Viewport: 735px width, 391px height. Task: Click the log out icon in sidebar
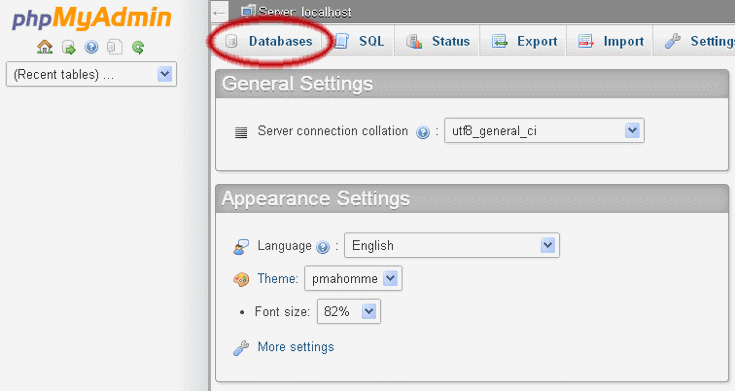[68, 47]
